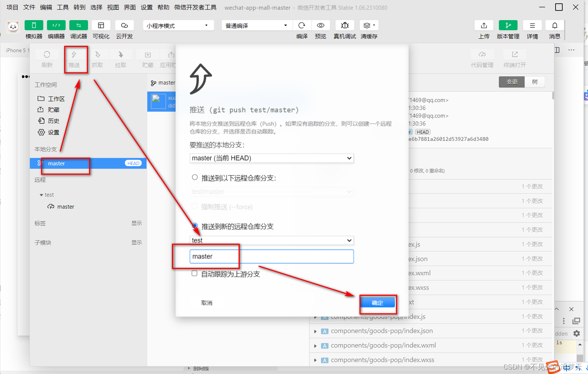This screenshot has height=374, width=588.
Task: Open in terminal (终端打开)
Action: [x=515, y=59]
